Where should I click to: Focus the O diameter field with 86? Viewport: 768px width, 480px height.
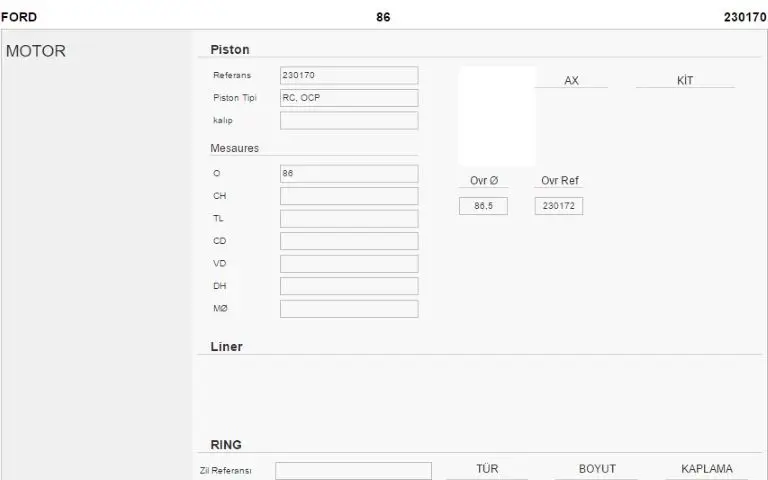[348, 173]
